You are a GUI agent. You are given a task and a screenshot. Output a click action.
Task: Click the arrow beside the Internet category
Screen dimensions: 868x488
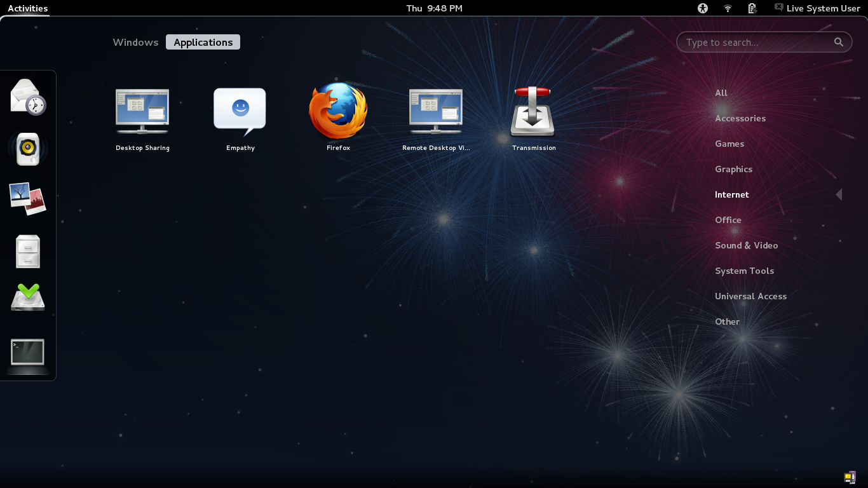coord(839,194)
